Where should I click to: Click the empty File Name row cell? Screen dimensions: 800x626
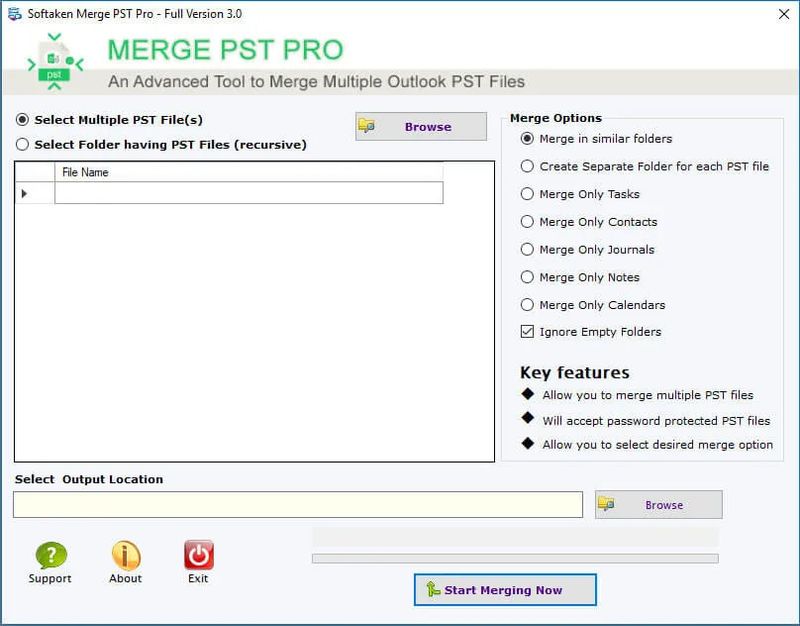click(249, 193)
